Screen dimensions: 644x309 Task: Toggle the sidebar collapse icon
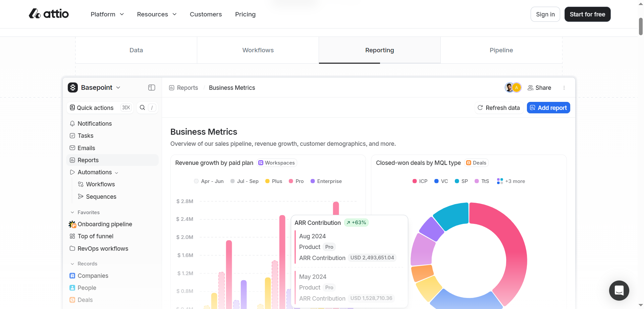point(152,87)
